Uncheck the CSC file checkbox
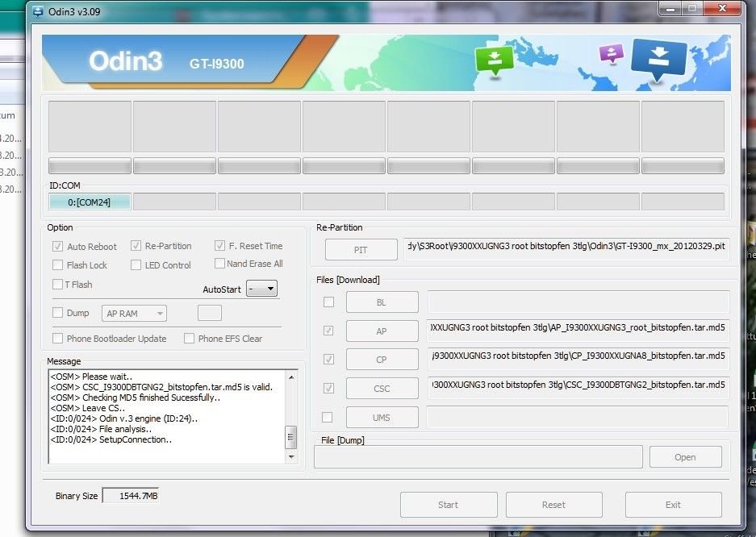756x537 pixels. click(329, 388)
